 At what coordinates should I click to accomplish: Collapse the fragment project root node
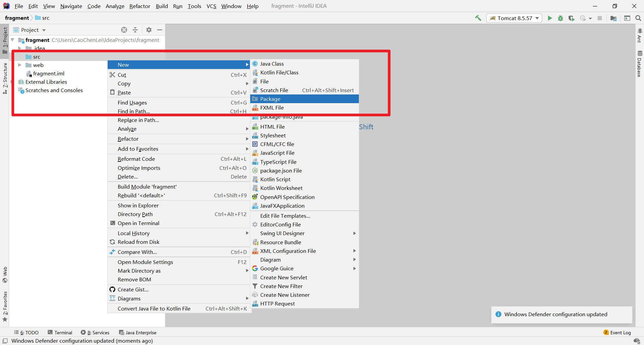point(13,40)
